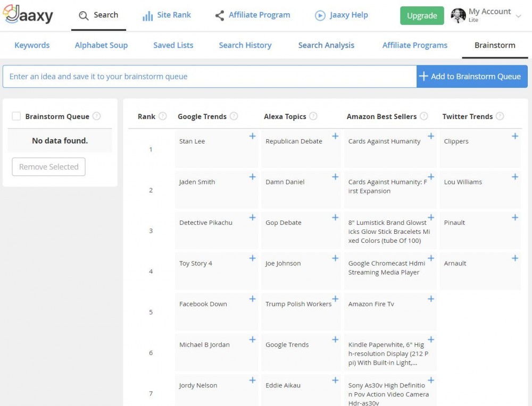Add Google Trends topic to queue
The width and height of the screenshot is (532, 406).
[x=335, y=340]
